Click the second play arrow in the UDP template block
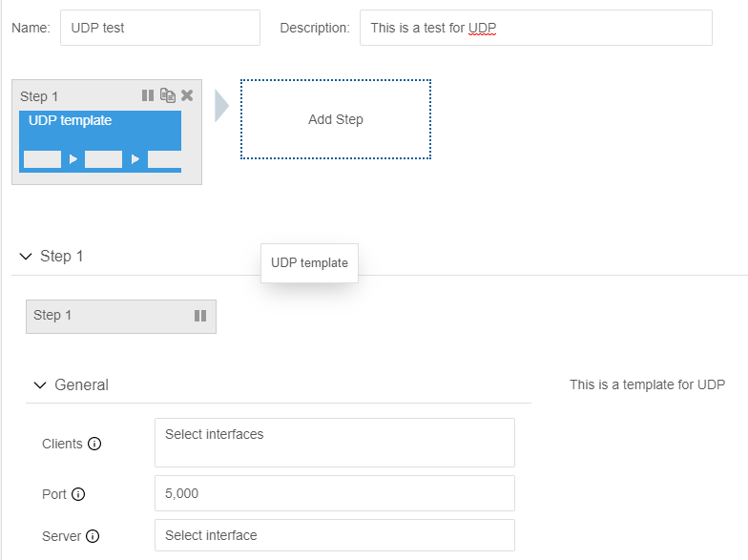748x560 pixels. [x=135, y=159]
